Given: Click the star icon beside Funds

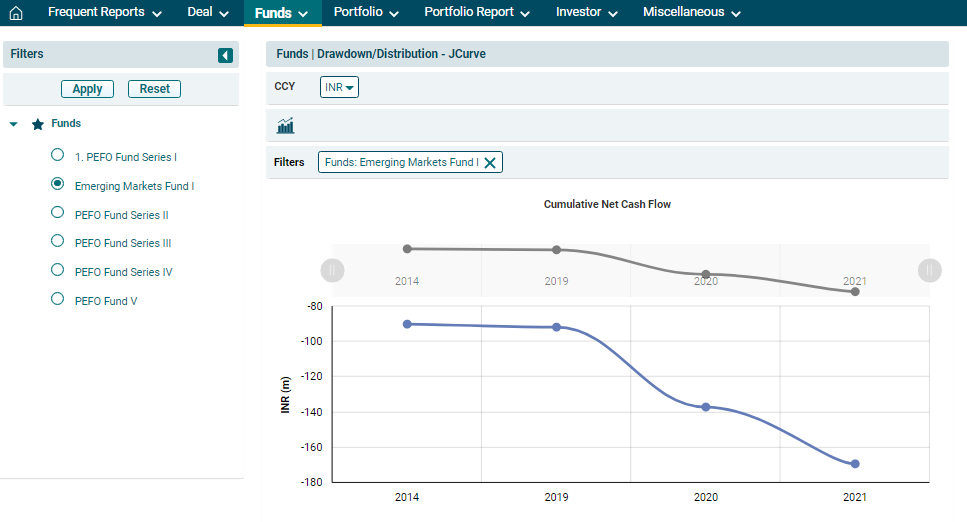Looking at the screenshot, I should 38,125.
